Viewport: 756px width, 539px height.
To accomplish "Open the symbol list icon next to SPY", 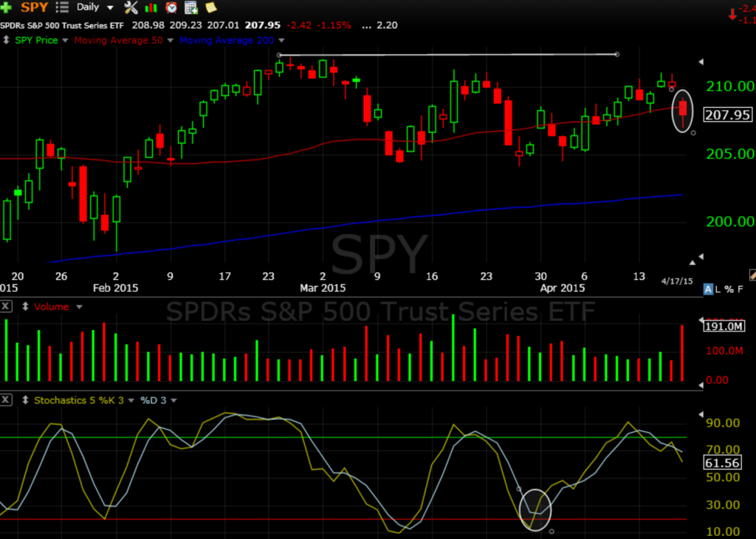I will pos(62,7).
